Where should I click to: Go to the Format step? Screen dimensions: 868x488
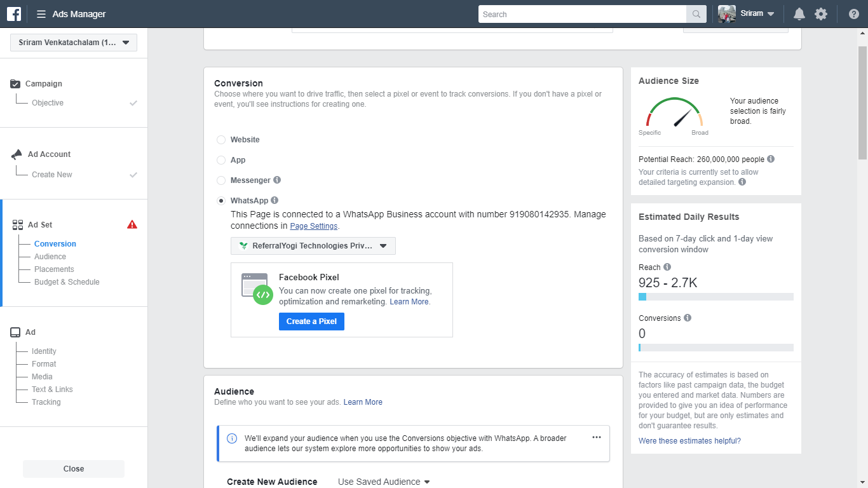click(x=44, y=364)
